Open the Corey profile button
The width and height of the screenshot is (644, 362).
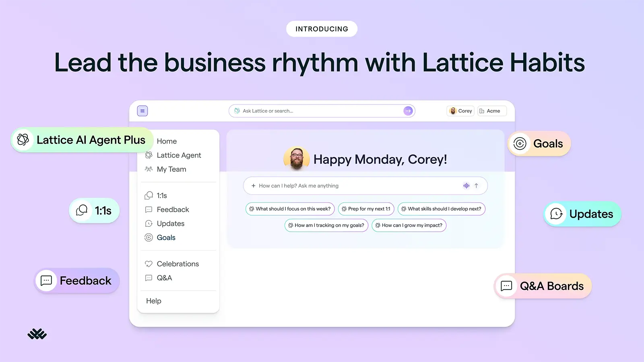coord(460,111)
